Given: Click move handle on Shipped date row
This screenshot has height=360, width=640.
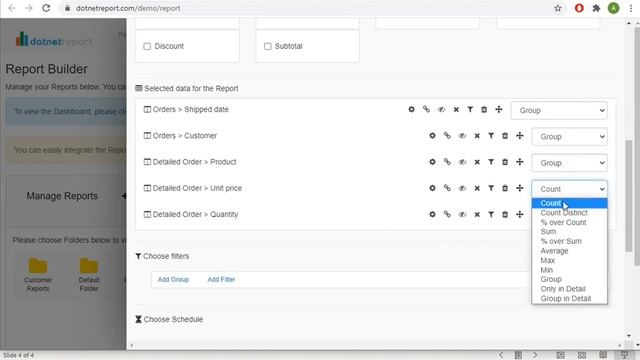Looking at the screenshot, I should (x=499, y=109).
